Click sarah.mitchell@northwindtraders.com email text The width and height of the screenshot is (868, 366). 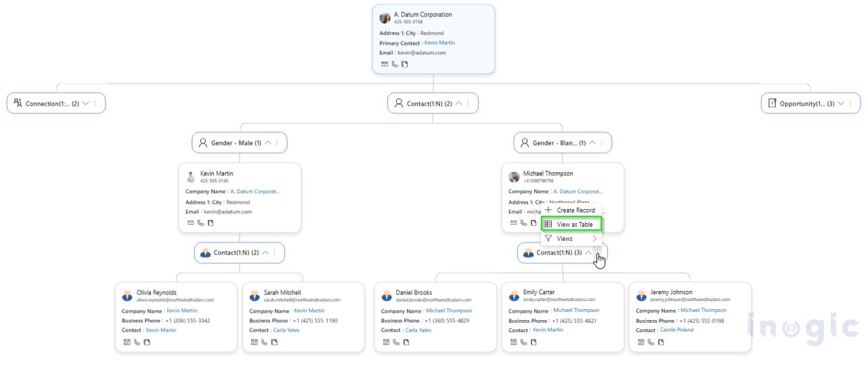302,300
